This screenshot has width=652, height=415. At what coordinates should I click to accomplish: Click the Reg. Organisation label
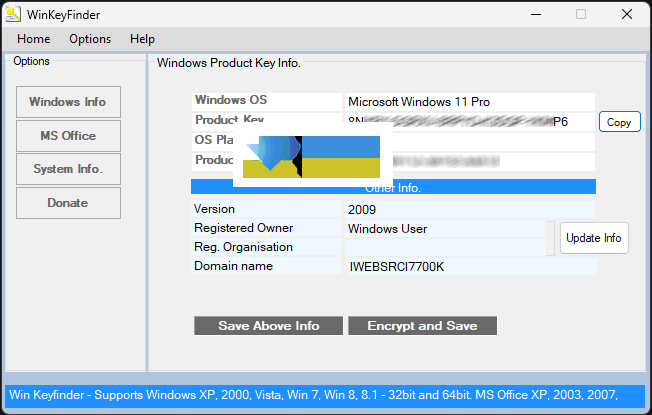(243, 247)
